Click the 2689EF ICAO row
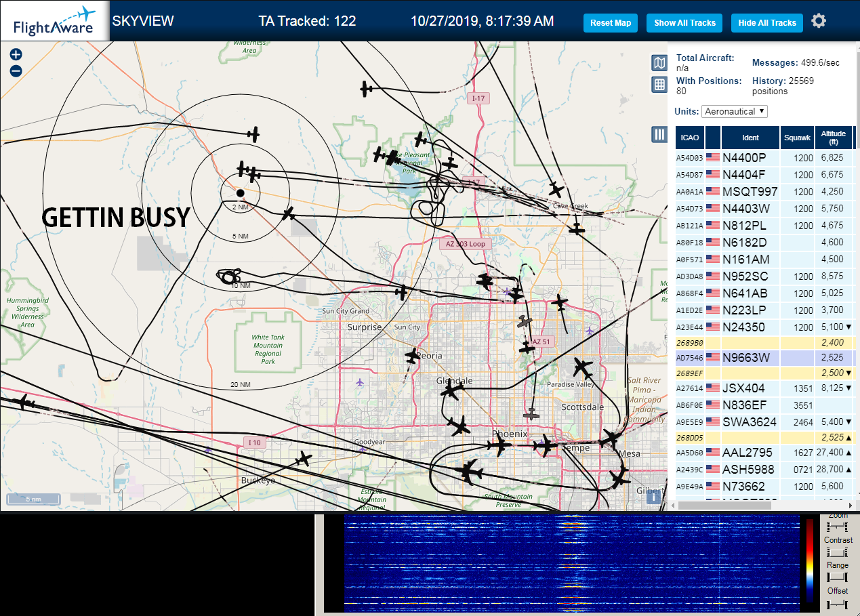This screenshot has height=616, width=860. pyautogui.click(x=764, y=373)
